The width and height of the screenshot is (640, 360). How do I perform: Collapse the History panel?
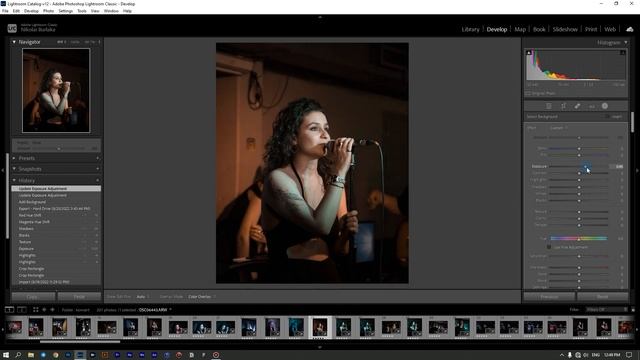tap(14, 180)
